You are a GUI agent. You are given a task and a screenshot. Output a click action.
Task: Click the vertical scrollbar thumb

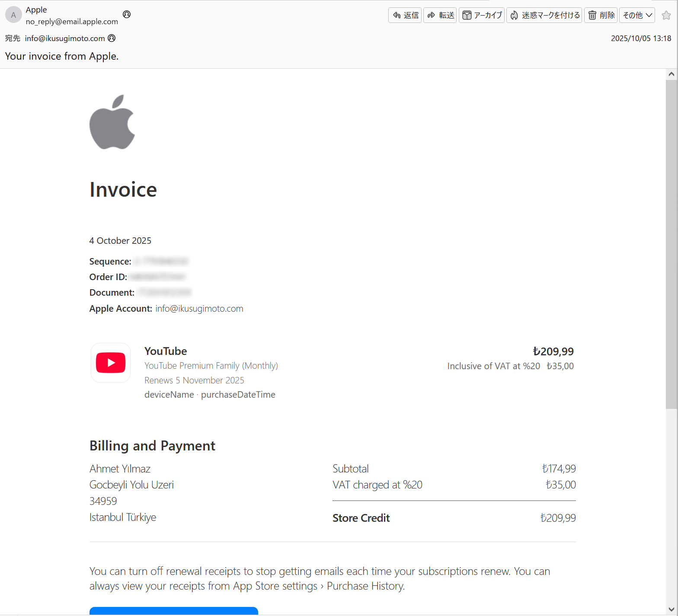click(671, 242)
